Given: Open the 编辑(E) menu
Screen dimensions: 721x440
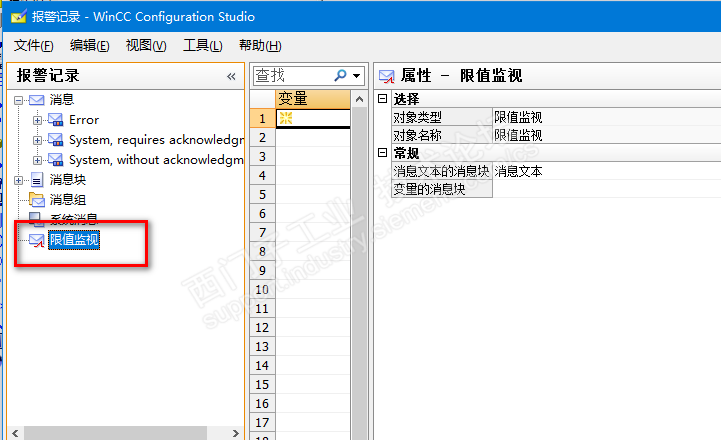Looking at the screenshot, I should (90, 46).
